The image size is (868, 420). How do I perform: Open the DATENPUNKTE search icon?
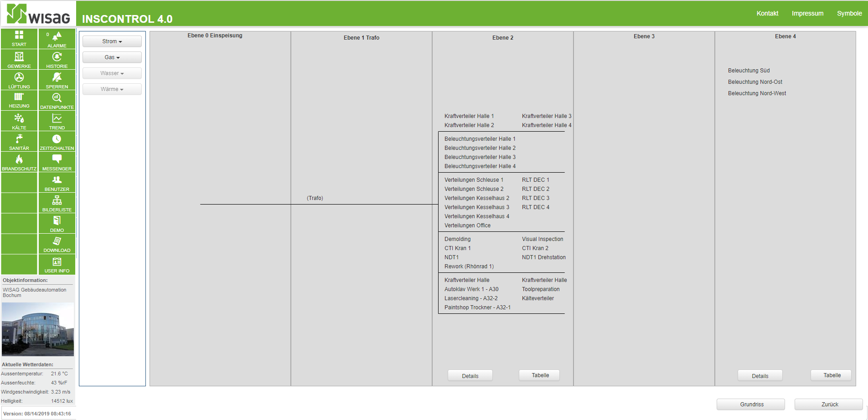(57, 97)
